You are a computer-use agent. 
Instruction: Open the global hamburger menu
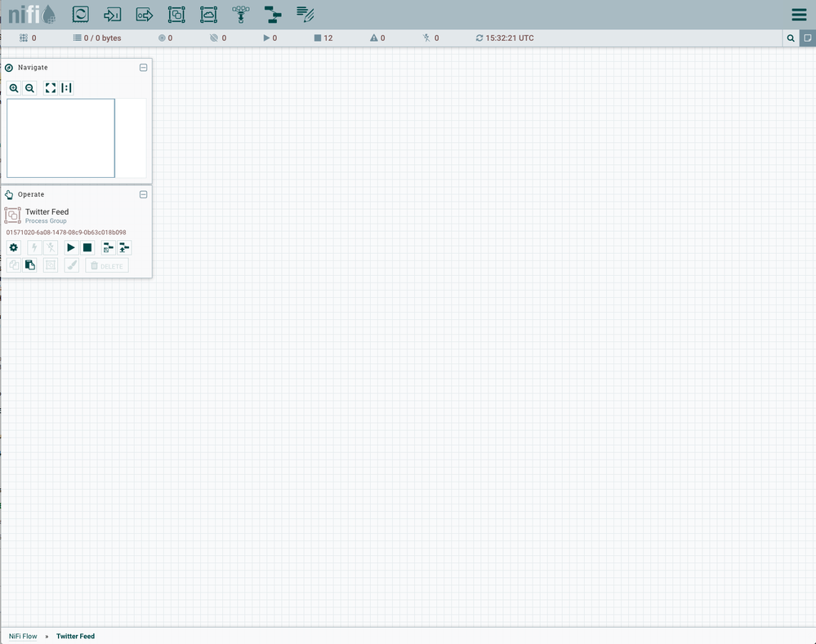pyautogui.click(x=798, y=14)
